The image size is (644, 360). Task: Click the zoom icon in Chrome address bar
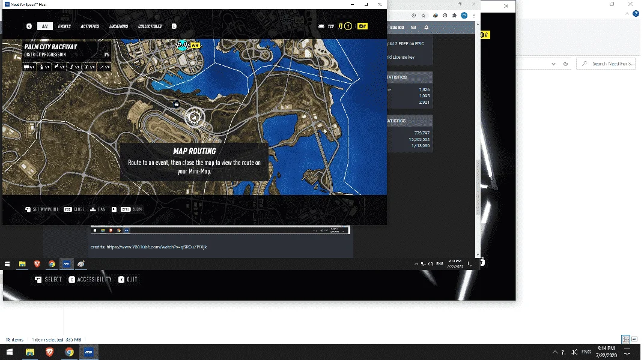tap(413, 16)
